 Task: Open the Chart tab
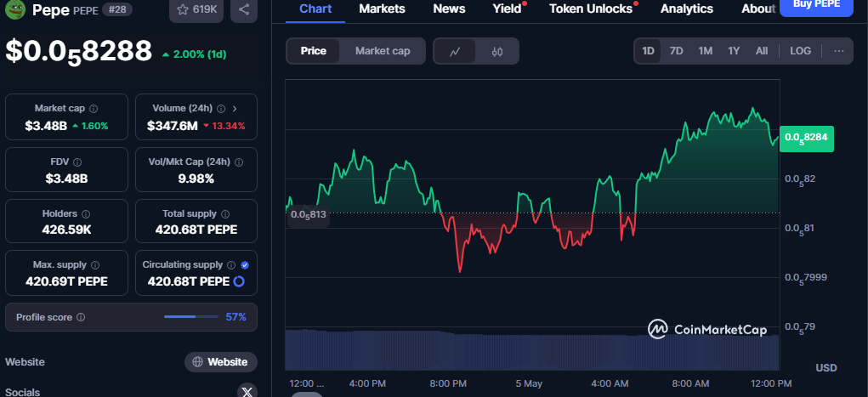pos(315,9)
